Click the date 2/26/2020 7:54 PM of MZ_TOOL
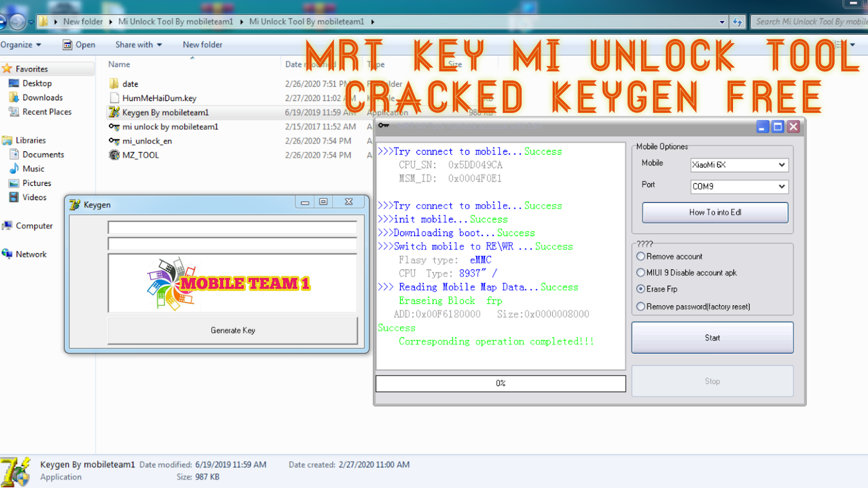This screenshot has height=488, width=868. pyautogui.click(x=318, y=155)
